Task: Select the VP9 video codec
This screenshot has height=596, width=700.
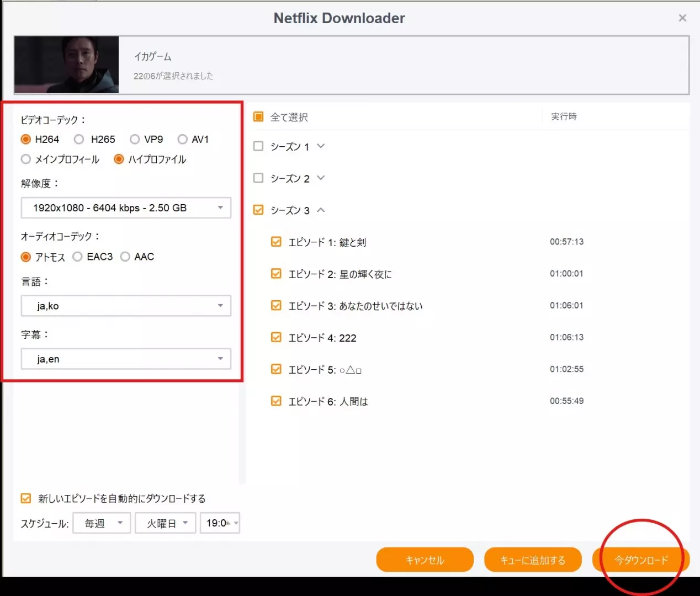Action: (135, 139)
